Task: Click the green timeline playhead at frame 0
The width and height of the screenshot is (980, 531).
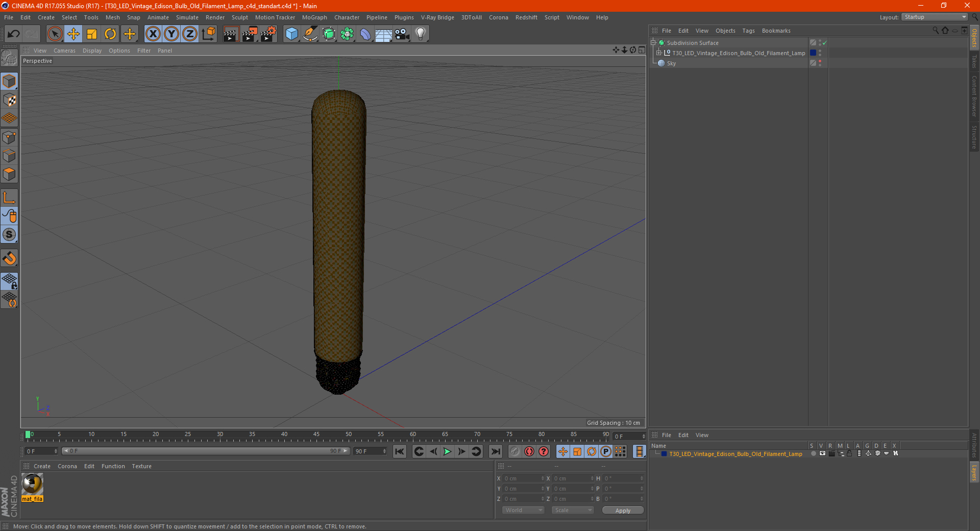Action: (28, 435)
